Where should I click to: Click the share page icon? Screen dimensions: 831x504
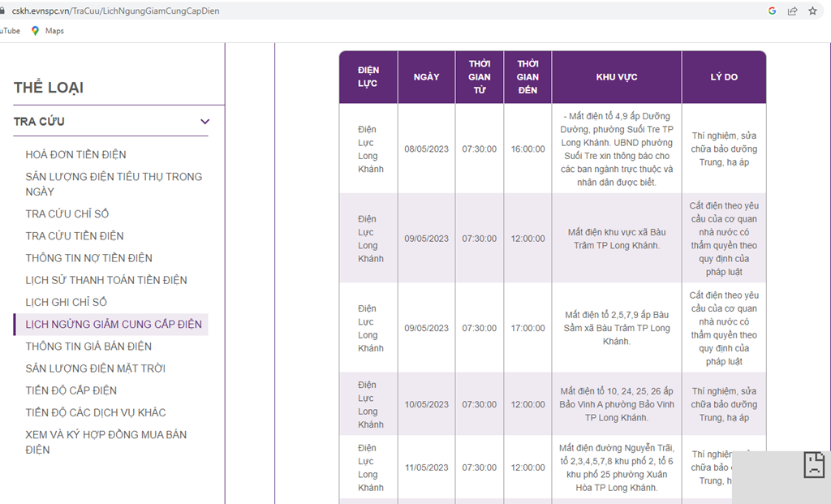tap(792, 11)
